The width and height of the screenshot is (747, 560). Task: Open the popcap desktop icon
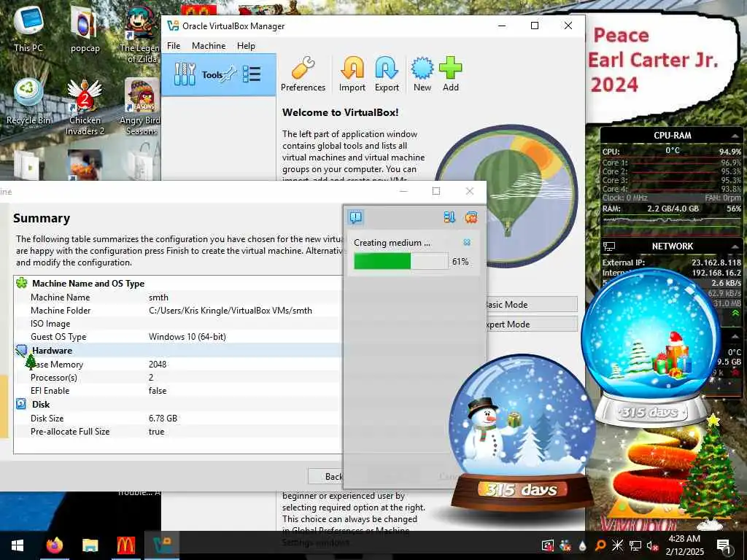click(85, 29)
